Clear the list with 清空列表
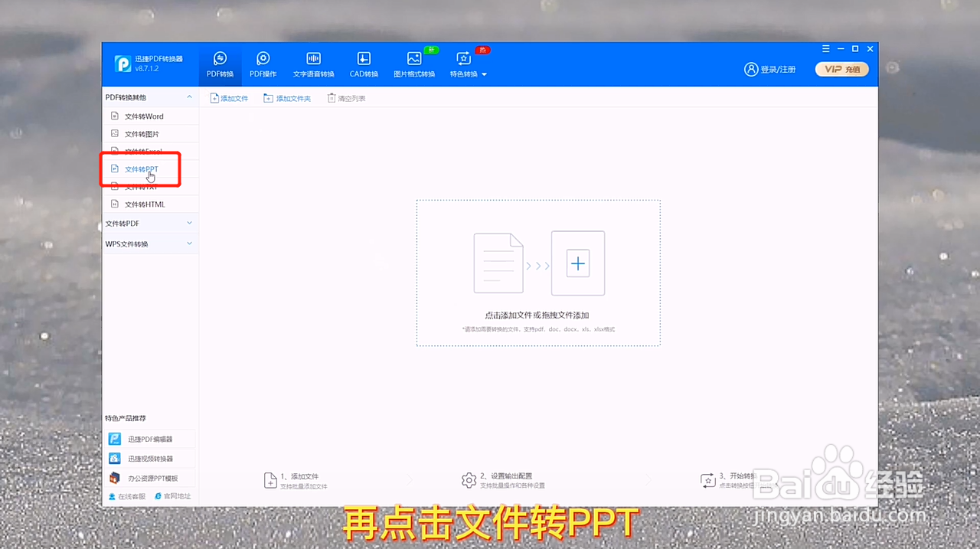980x549 pixels. point(346,98)
